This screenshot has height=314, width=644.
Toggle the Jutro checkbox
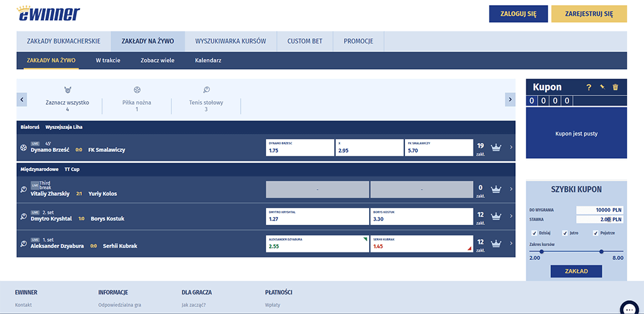(565, 233)
